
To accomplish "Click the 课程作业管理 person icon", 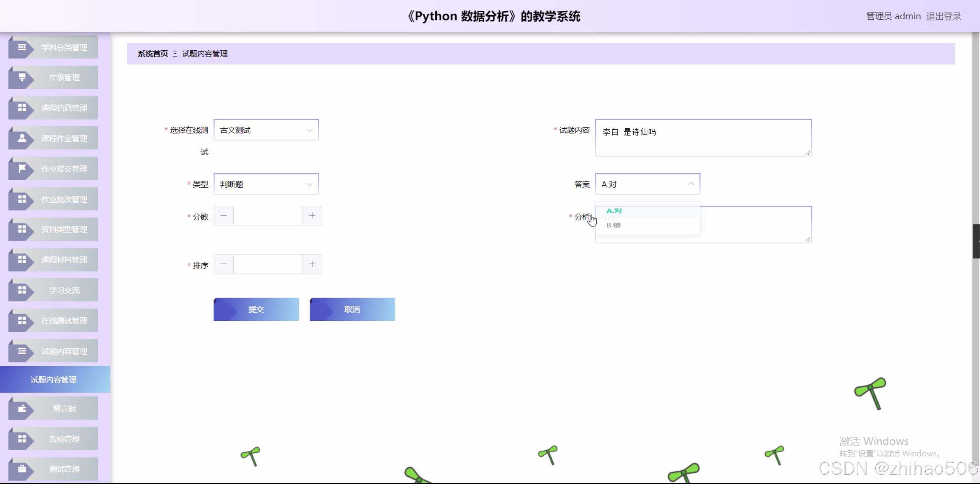I will click(22, 138).
